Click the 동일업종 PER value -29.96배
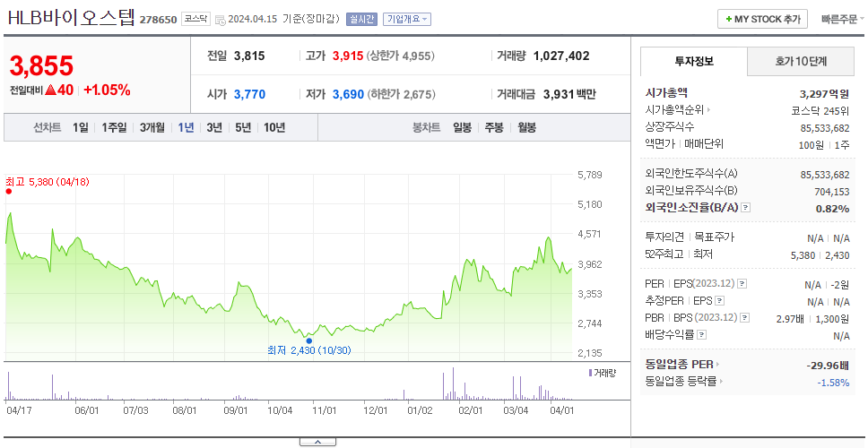The height and width of the screenshot is (448, 868). (x=828, y=366)
